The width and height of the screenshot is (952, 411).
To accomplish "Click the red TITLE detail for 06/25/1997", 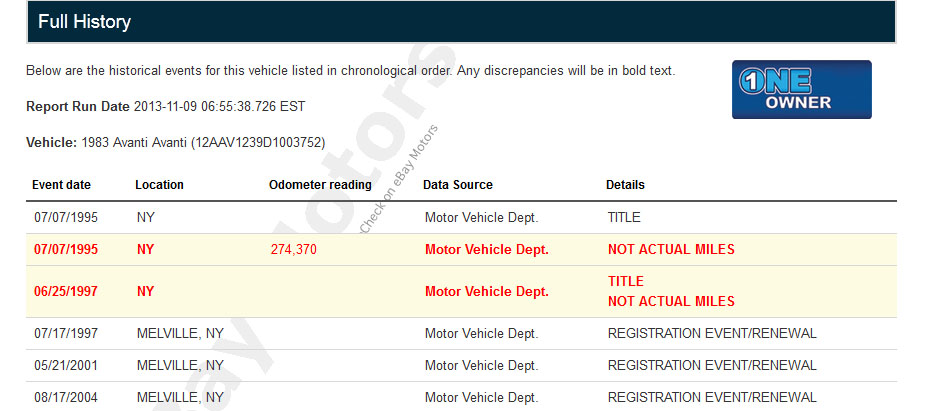I will click(x=626, y=282).
